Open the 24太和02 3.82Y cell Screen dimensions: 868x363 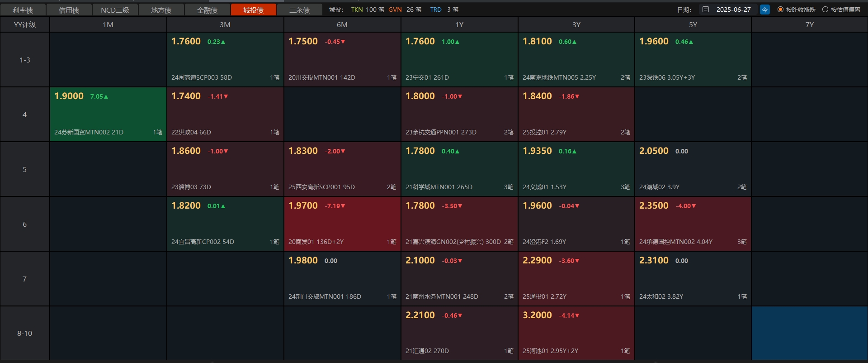(x=693, y=279)
